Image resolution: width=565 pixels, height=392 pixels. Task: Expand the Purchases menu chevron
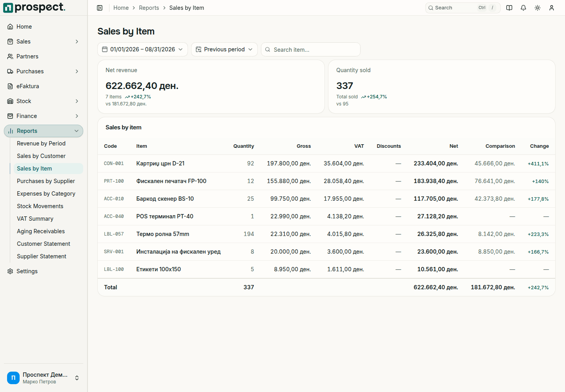[x=77, y=71]
